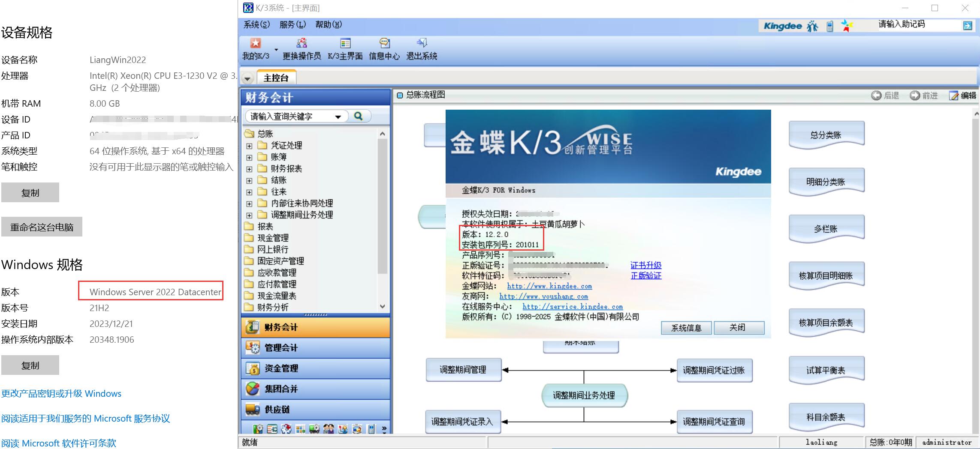Select the 管理会计 module

coord(316,348)
